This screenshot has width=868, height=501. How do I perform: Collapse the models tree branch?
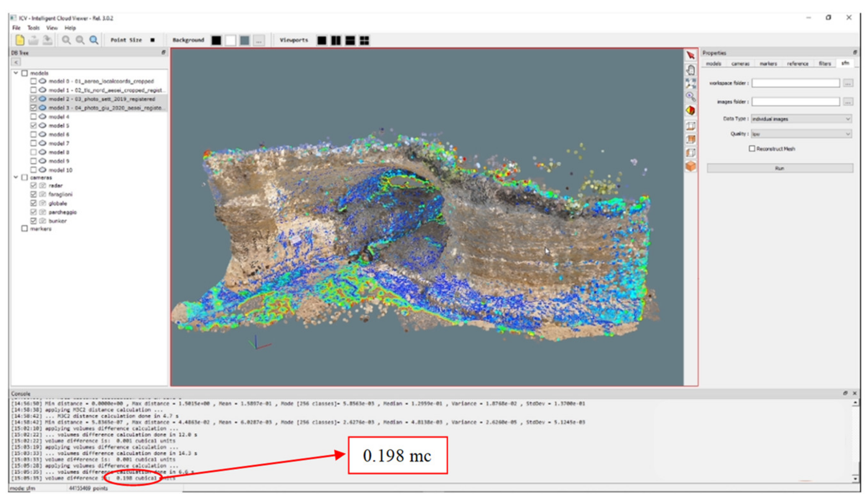15,73
